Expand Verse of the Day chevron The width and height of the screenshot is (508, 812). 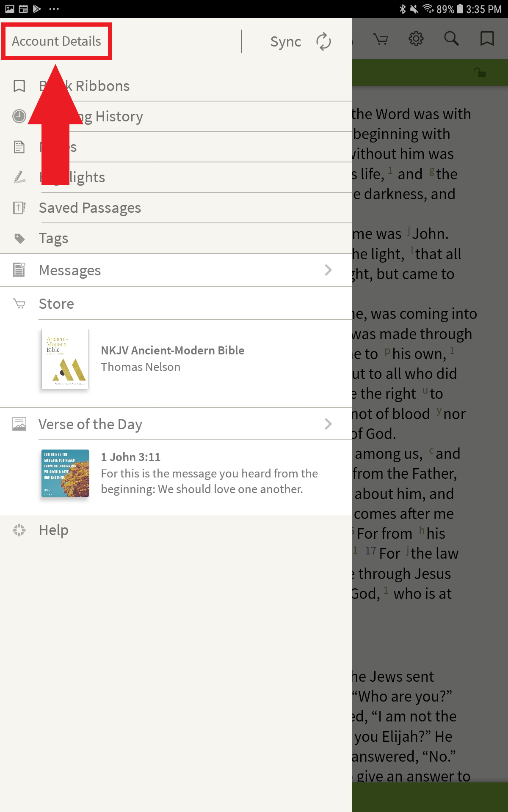(x=328, y=424)
